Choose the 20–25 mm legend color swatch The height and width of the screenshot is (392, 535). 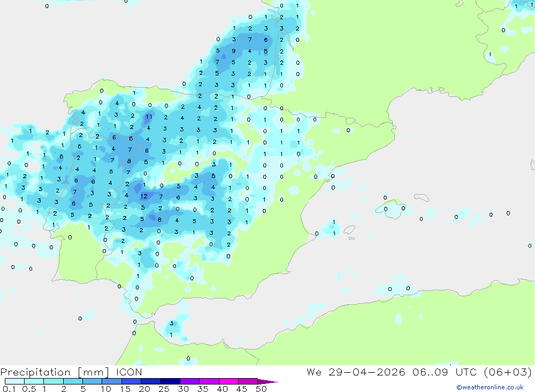click(151, 381)
